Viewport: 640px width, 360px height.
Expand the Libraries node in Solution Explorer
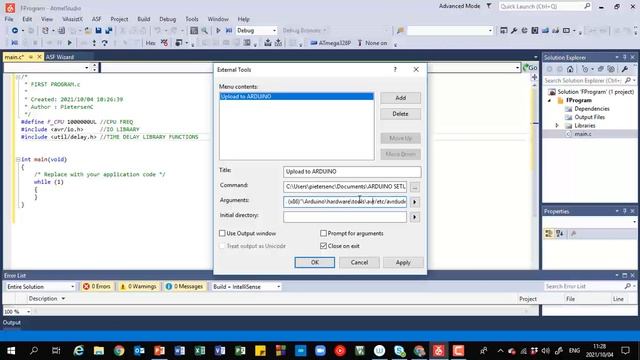click(557, 125)
